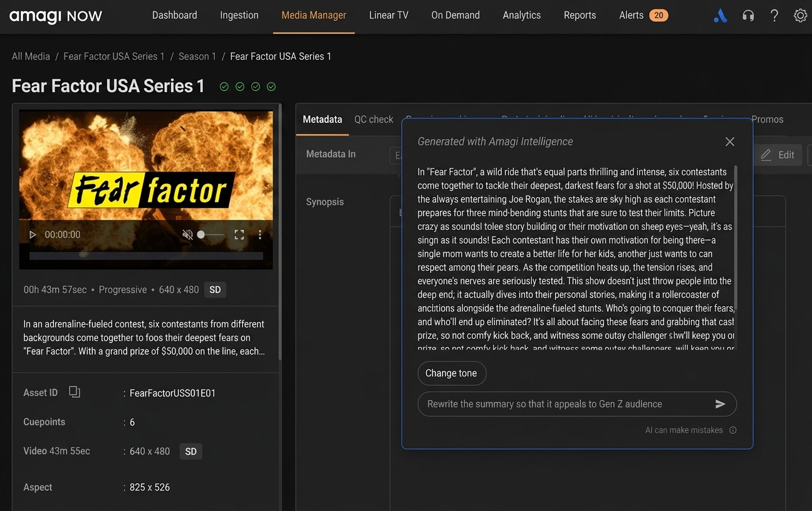The height and width of the screenshot is (511, 812).
Task: Play the Fear Factor video
Action: click(33, 235)
